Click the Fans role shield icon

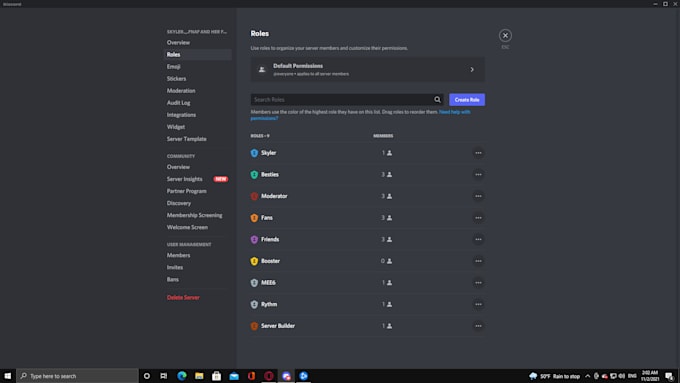click(254, 218)
